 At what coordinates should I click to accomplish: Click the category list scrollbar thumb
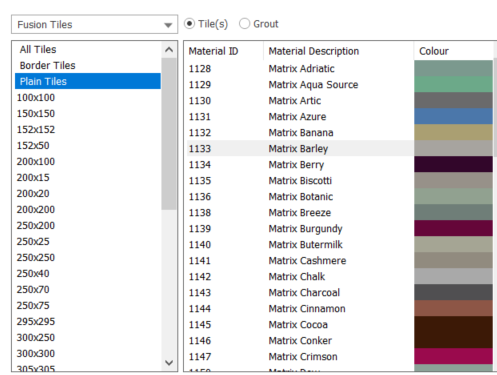coord(169,134)
